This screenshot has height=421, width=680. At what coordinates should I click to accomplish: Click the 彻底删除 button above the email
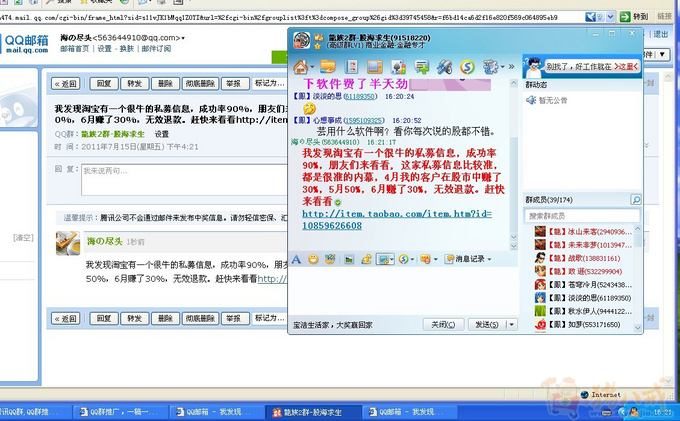pos(200,84)
